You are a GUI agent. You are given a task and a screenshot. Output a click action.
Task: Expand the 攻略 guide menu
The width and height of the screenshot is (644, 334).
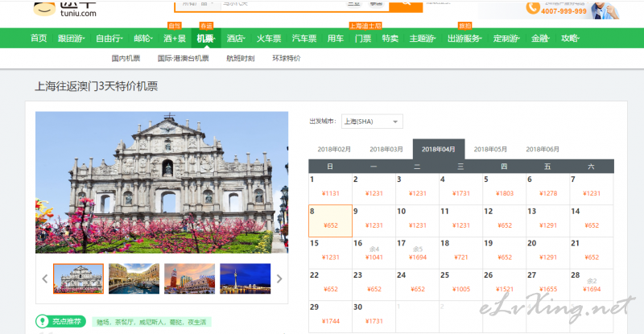[x=570, y=39]
